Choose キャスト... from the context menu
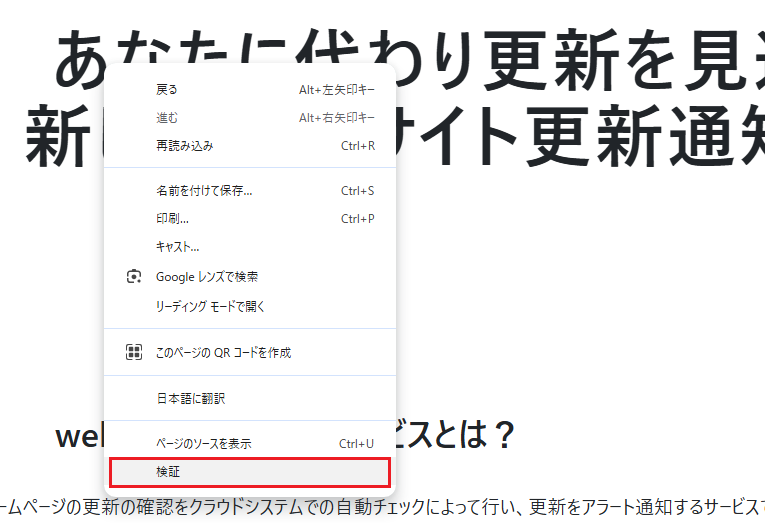Image resolution: width=765 pixels, height=523 pixels. (178, 247)
